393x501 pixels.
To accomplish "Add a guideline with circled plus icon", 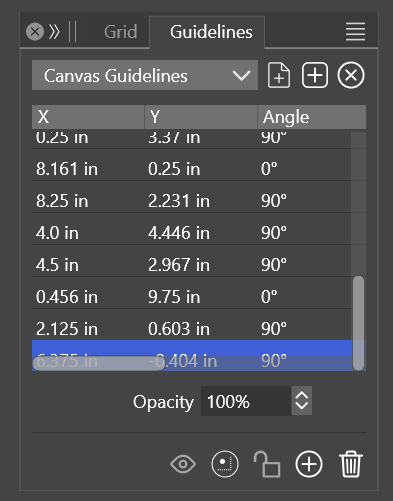I will click(309, 464).
